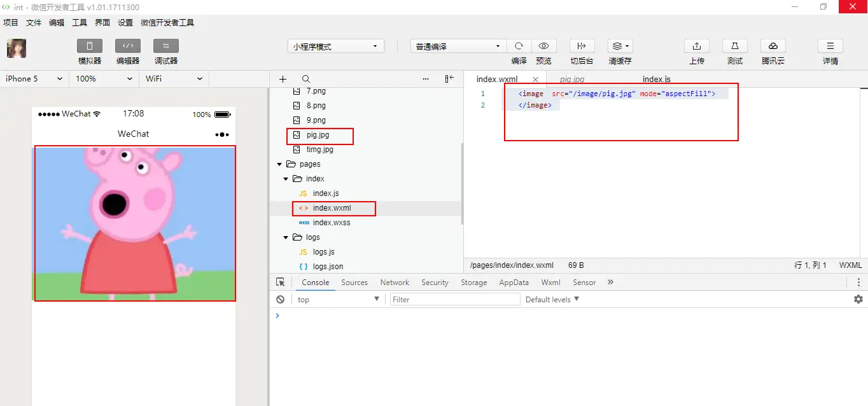Click the test flask icon
The height and width of the screenshot is (406, 868).
[x=735, y=46]
